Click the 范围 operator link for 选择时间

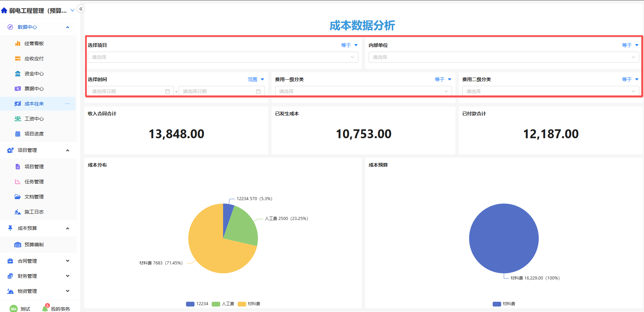[252, 79]
